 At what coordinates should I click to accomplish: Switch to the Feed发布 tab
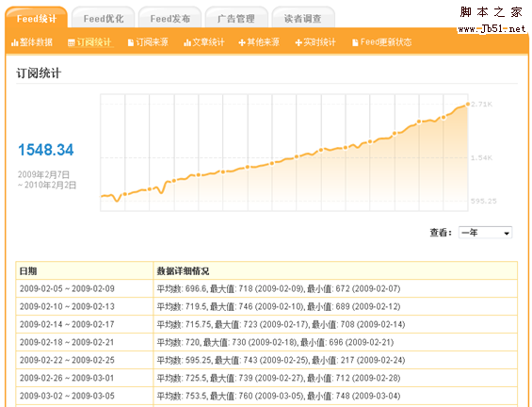170,18
